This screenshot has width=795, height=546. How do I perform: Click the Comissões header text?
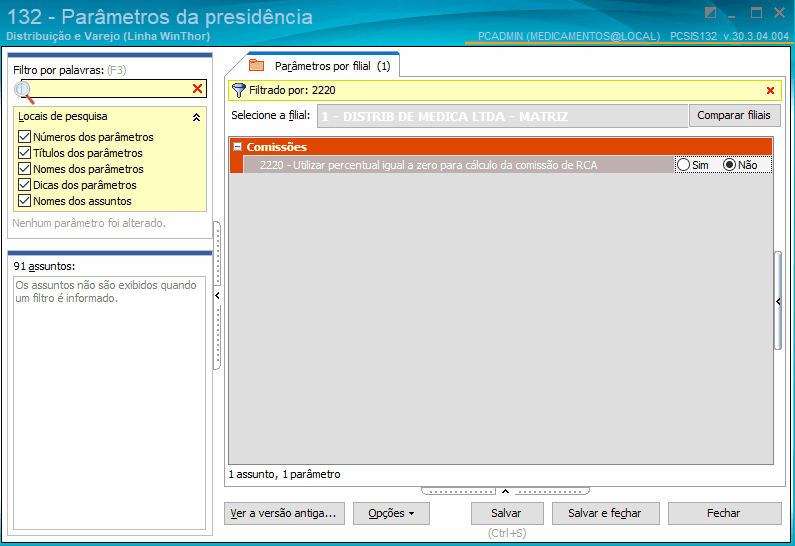click(x=276, y=147)
